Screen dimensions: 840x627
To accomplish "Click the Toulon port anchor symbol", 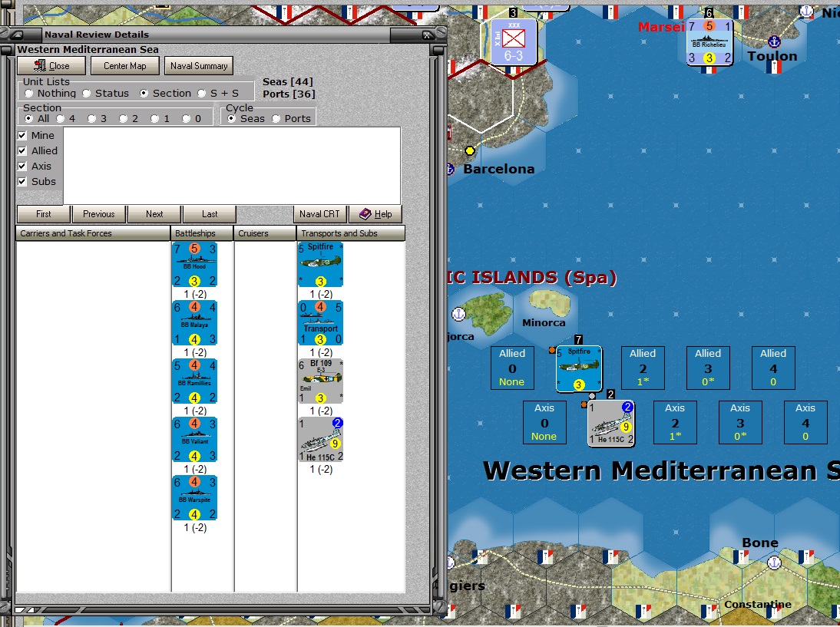I will pyautogui.click(x=773, y=41).
